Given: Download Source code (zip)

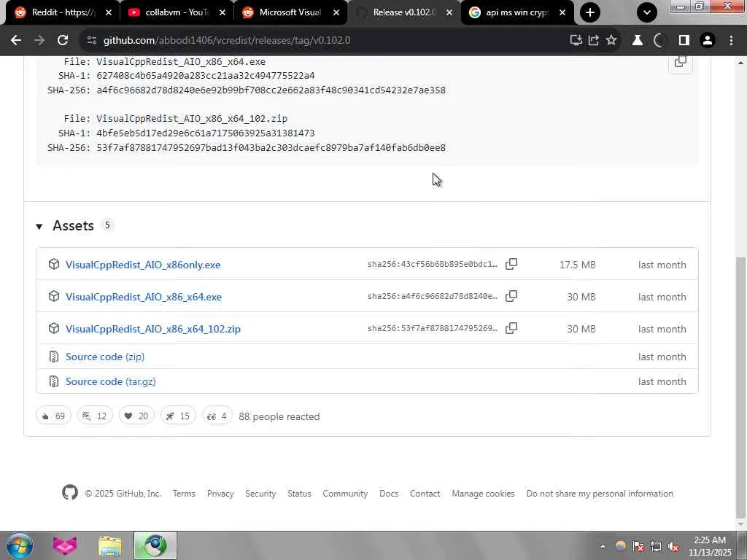Looking at the screenshot, I should click(x=105, y=357).
